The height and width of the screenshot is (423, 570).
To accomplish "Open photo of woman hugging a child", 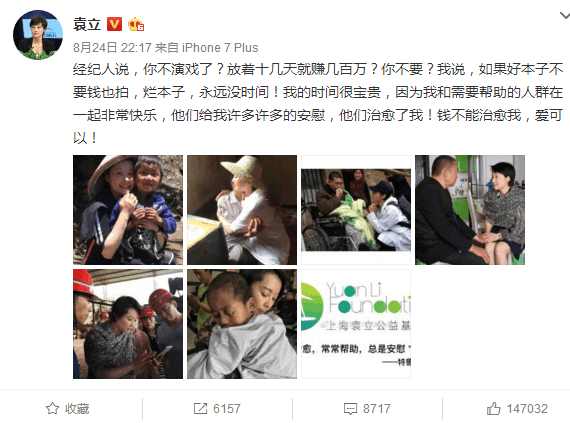I will 242,324.
